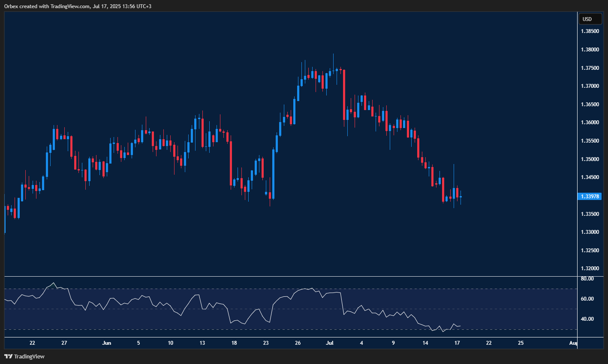This screenshot has width=608, height=364.
Task: Click the large red candle after Jul marker
Action: (344, 94)
